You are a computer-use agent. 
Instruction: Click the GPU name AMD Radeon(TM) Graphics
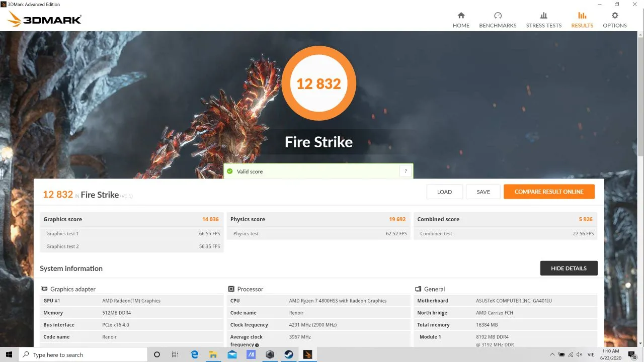click(131, 301)
